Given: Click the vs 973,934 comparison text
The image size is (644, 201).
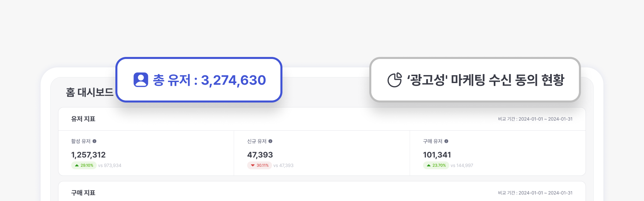Looking at the screenshot, I should pyautogui.click(x=110, y=165).
